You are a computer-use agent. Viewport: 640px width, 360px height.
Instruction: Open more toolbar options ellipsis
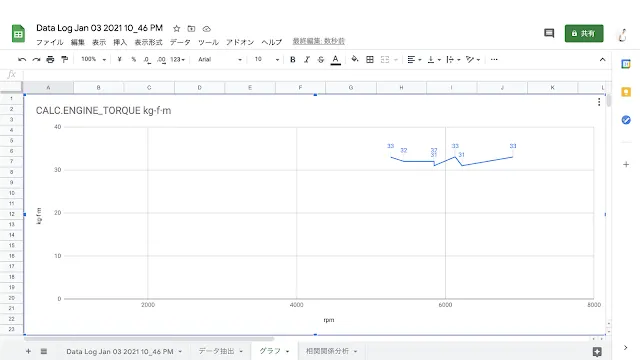494,60
